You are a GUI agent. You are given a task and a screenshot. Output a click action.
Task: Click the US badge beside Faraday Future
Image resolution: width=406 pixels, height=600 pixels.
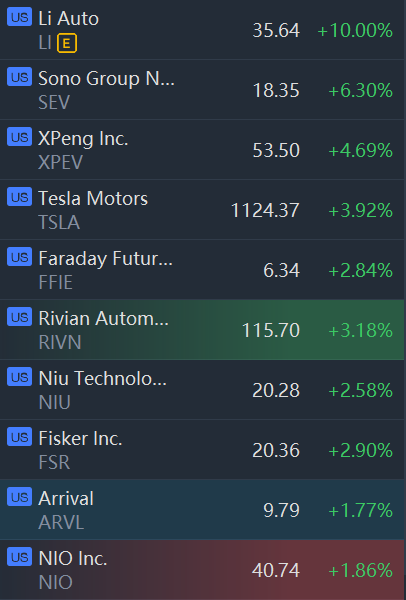coord(19,257)
